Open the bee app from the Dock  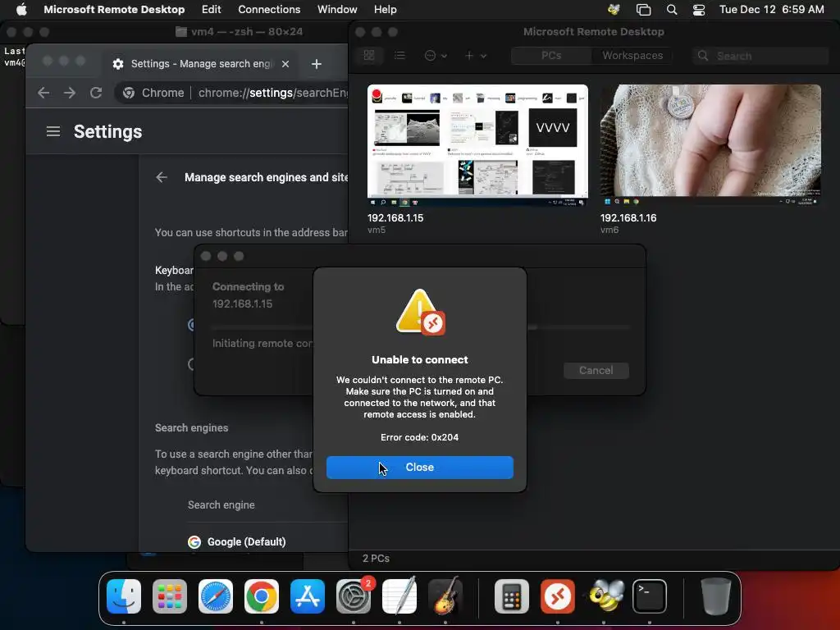[604, 596]
